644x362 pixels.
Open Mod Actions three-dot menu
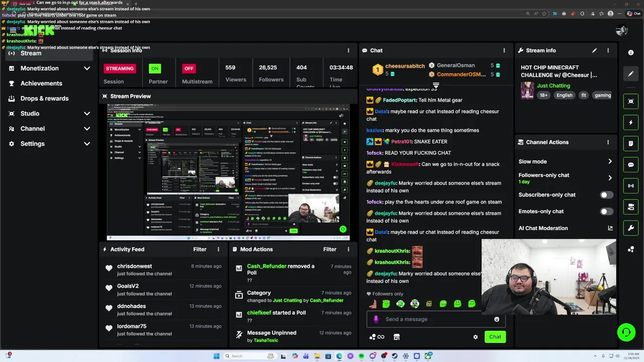[348, 249]
